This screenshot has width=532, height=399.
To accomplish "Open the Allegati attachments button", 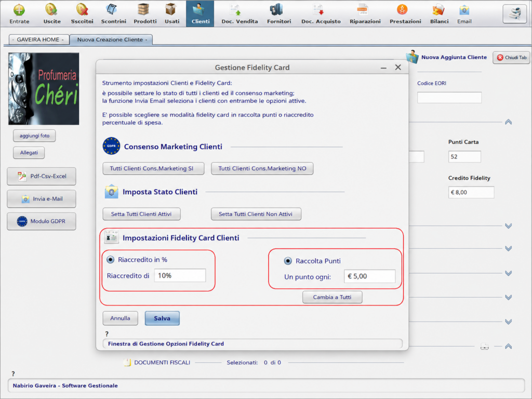I will point(29,153).
